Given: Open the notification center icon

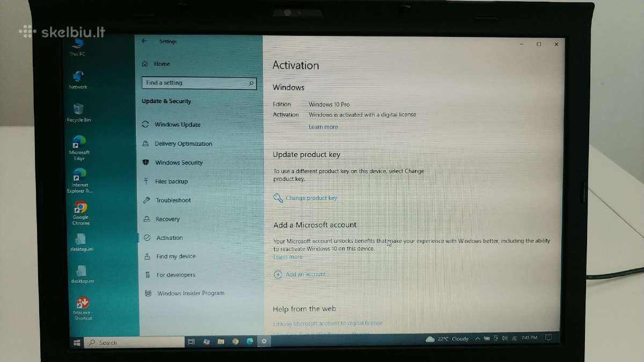Looking at the screenshot, I should click(x=548, y=338).
